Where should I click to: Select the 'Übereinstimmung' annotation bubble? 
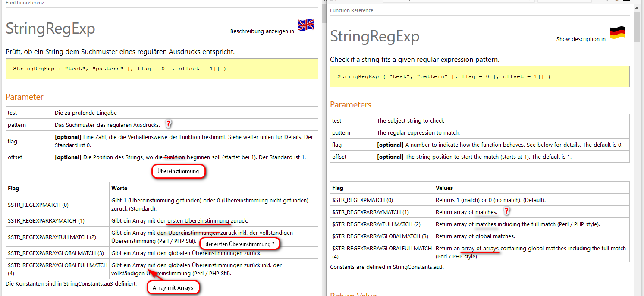[x=178, y=171]
